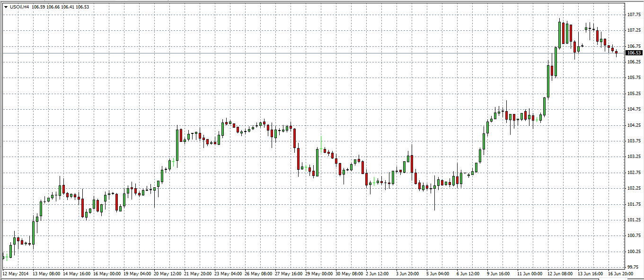644x280 pixels.
Task: Click the 12 May 2014 date label
Action: (x=15, y=273)
